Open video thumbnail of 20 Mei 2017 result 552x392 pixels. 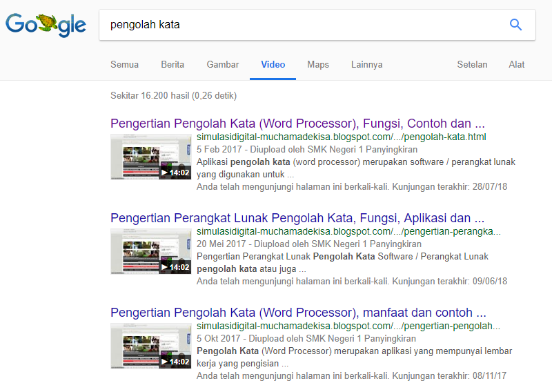pos(151,251)
